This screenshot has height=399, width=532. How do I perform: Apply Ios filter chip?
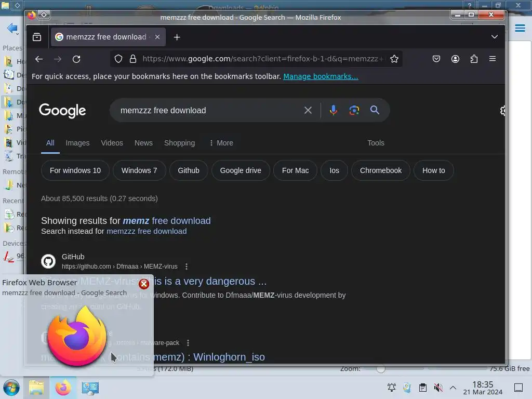(334, 170)
